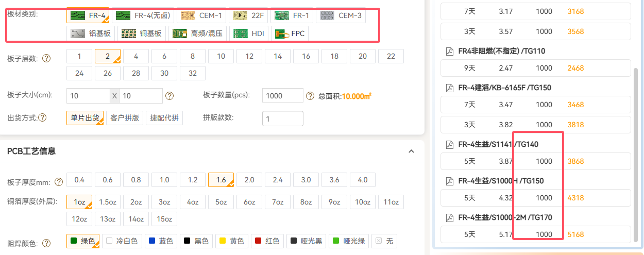Image resolution: width=644 pixels, height=255 pixels.
Task: Open PDF icon for FR-4生益/S1141 /TG140
Action: point(449,144)
